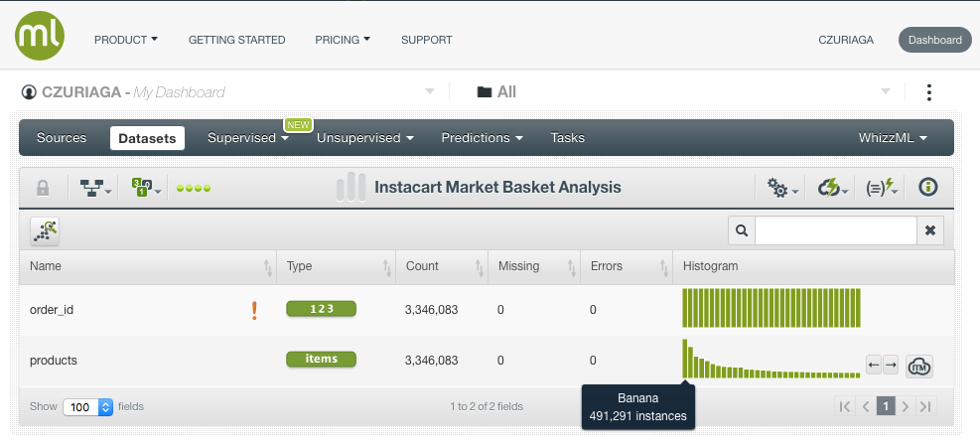Click the search magnifier icon
The height and width of the screenshot is (448, 980).
(741, 230)
